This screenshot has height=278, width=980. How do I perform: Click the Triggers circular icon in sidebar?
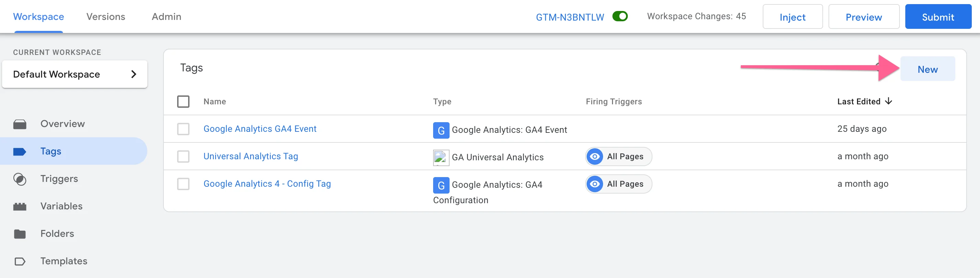(x=20, y=179)
